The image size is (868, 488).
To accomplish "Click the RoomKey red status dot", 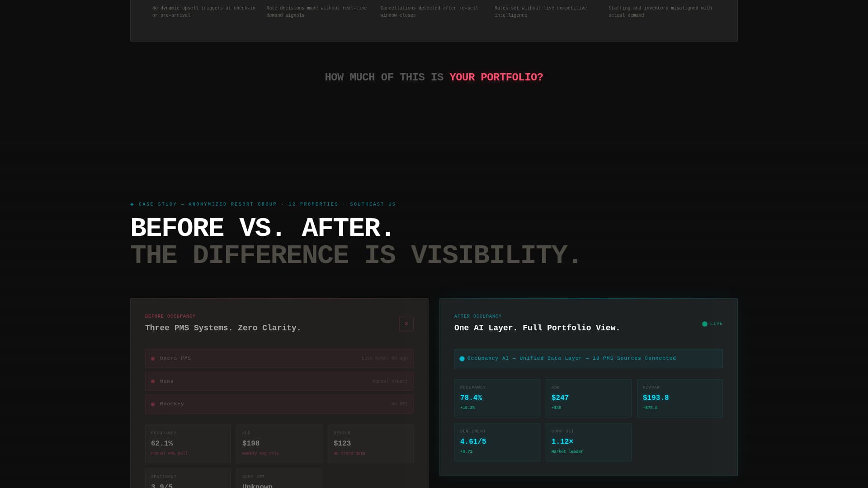I will pos(152,404).
